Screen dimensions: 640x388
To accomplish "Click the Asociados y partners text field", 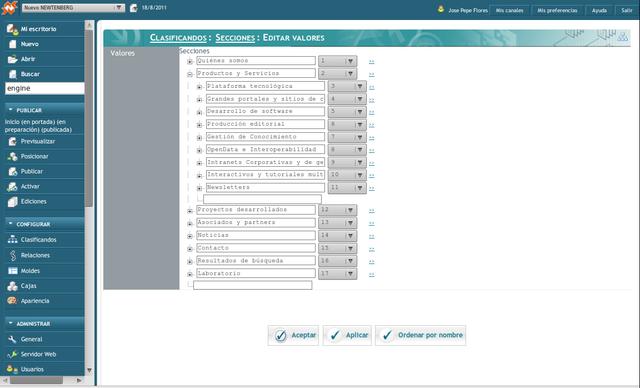I will (256, 222).
